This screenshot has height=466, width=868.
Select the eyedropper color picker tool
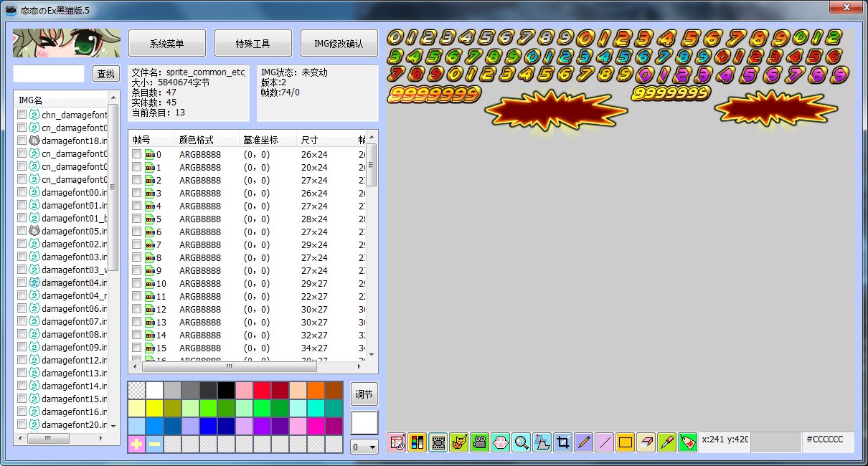coord(667,442)
